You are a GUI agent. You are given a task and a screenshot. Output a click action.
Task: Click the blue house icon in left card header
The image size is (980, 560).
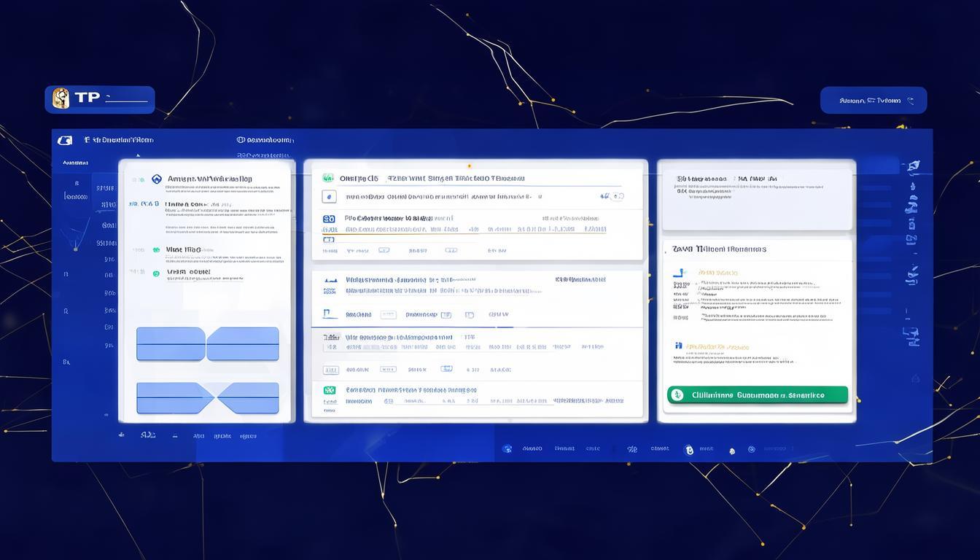point(156,179)
